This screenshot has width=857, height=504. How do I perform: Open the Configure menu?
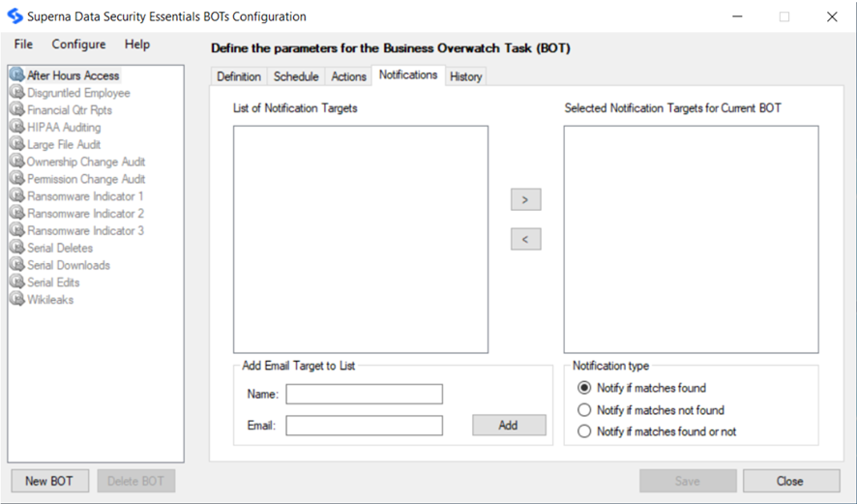(78, 44)
